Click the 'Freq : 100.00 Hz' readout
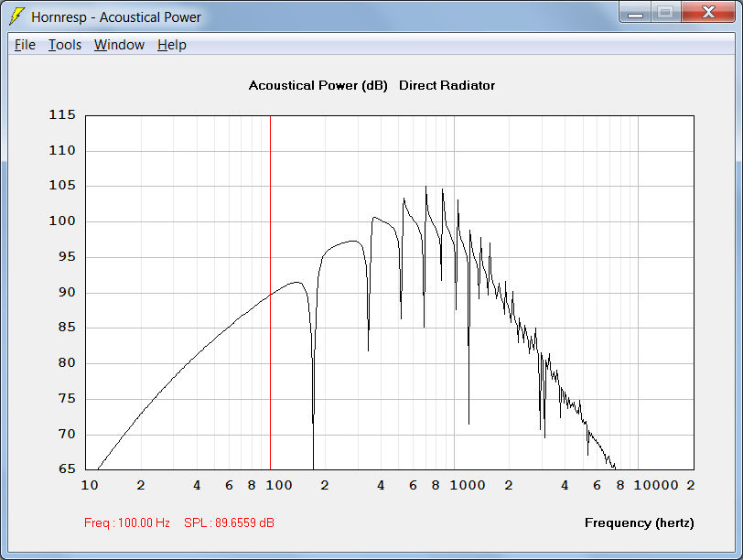Screen dimensions: 743x560 point(127,522)
